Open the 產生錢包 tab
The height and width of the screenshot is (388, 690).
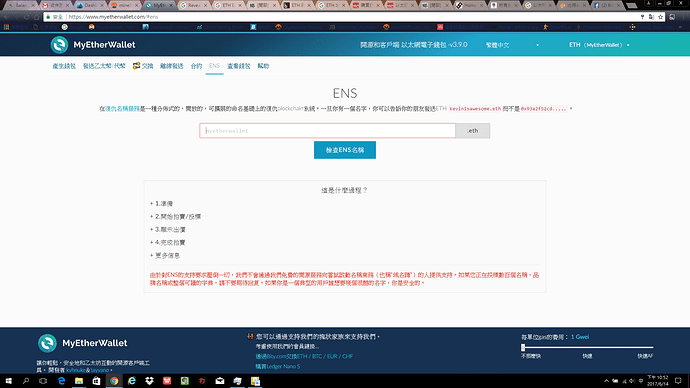(64, 66)
